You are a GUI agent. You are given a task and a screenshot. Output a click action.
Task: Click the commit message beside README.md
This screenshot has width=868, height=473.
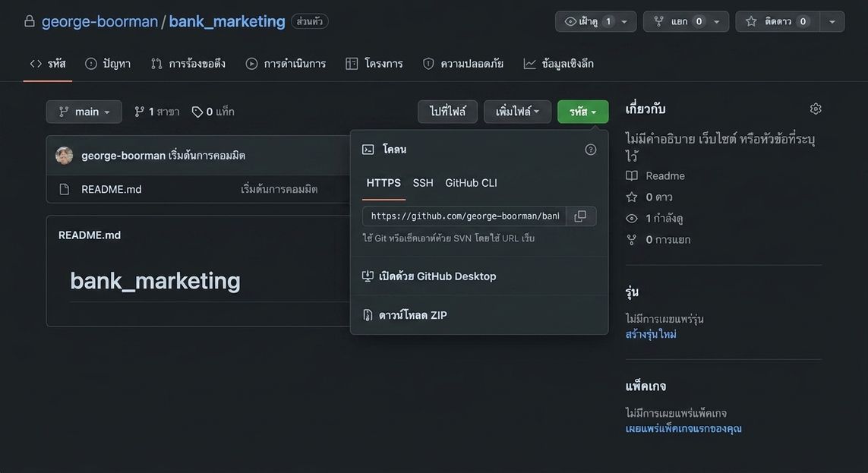(279, 189)
